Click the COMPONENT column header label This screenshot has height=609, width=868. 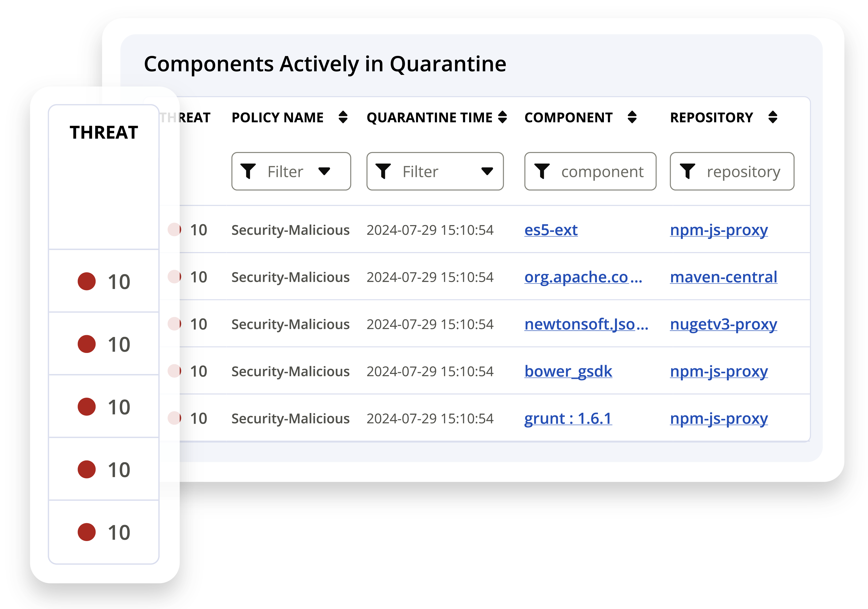pos(569,117)
